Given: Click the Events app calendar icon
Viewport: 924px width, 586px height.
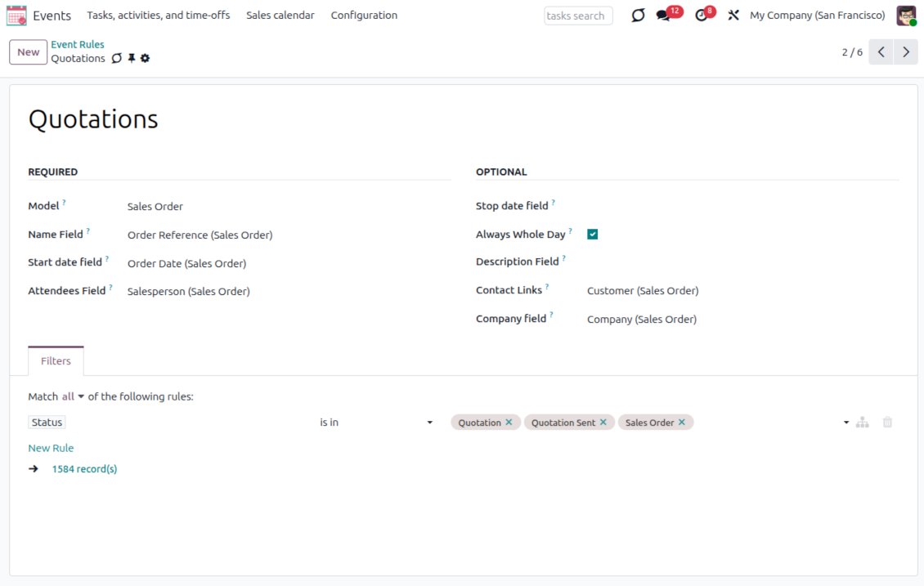Looking at the screenshot, I should 16,16.
